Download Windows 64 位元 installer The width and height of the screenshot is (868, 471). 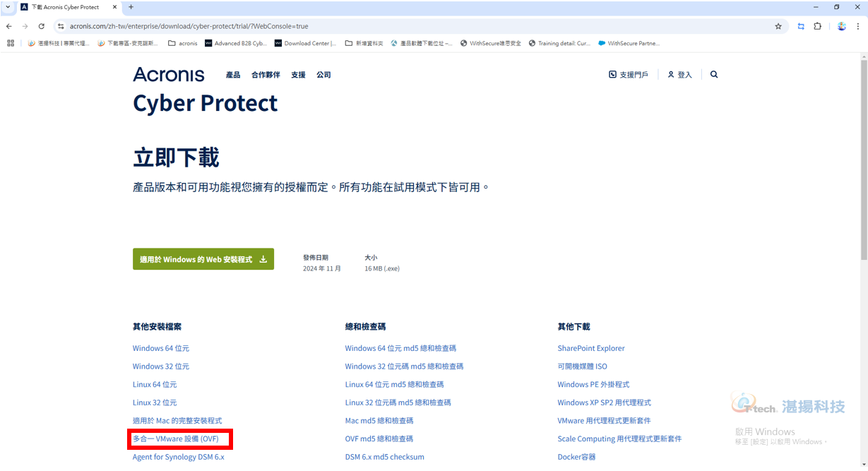161,348
